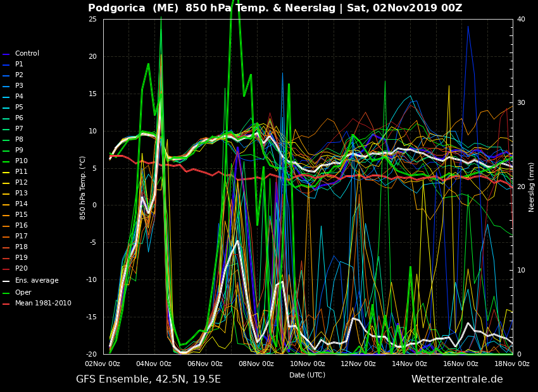Click the 12Nov 00z date axis label

click(x=358, y=364)
